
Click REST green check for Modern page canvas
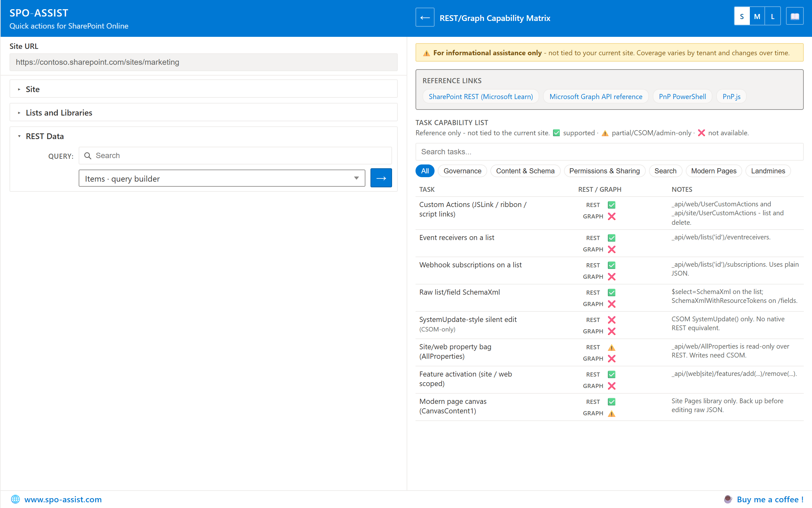click(x=611, y=402)
